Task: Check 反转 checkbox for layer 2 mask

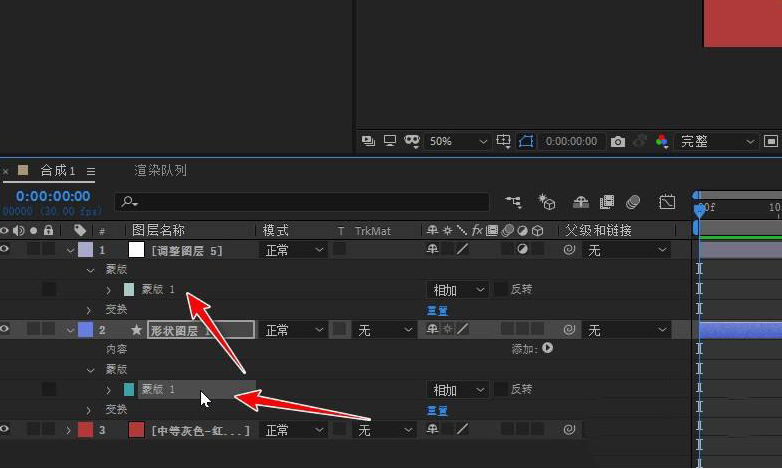Action: (x=500, y=389)
